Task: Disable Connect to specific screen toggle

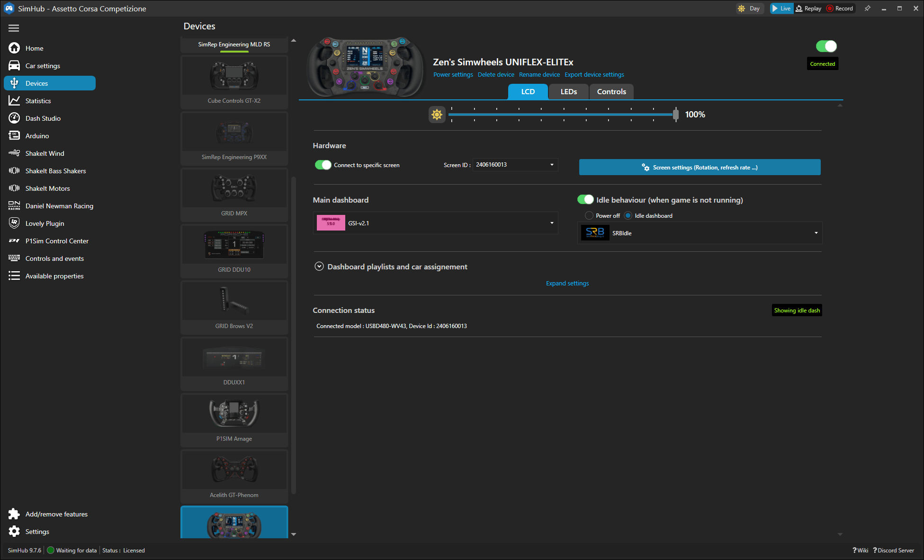Action: click(x=323, y=165)
